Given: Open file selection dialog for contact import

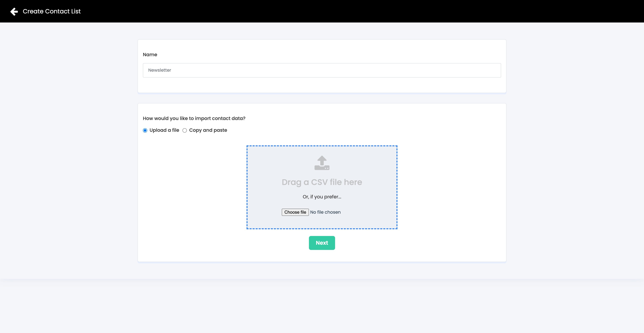Looking at the screenshot, I should (295, 212).
